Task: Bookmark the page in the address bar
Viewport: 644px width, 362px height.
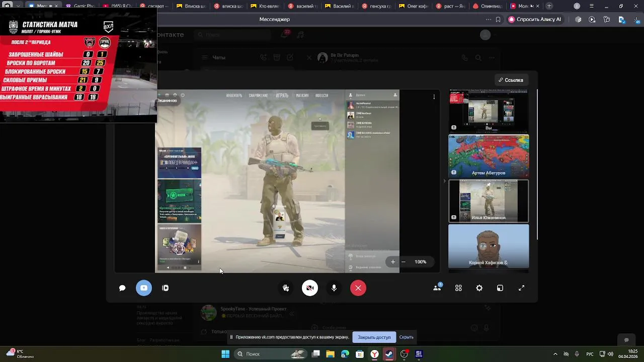Action: pyautogui.click(x=498, y=20)
